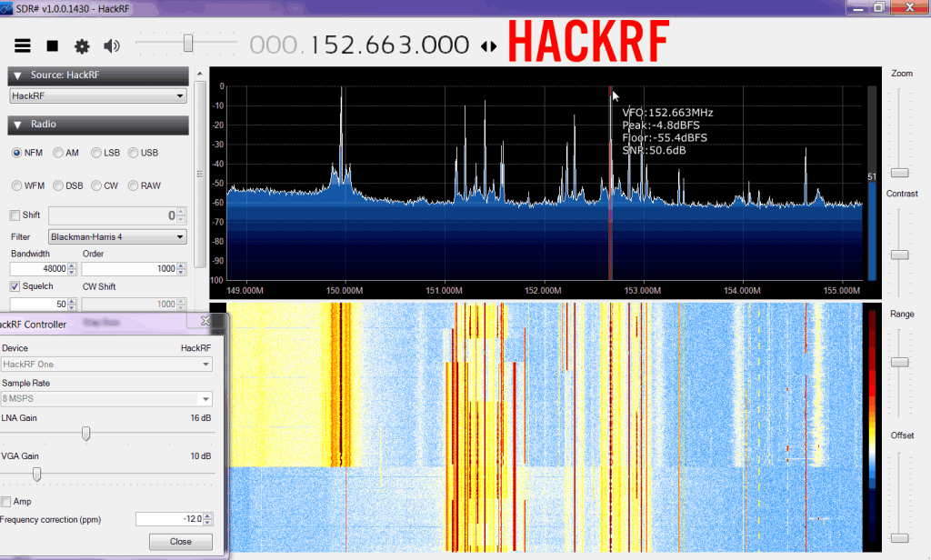Select the AM demodulation mode
This screenshot has height=560, width=931.
point(59,153)
